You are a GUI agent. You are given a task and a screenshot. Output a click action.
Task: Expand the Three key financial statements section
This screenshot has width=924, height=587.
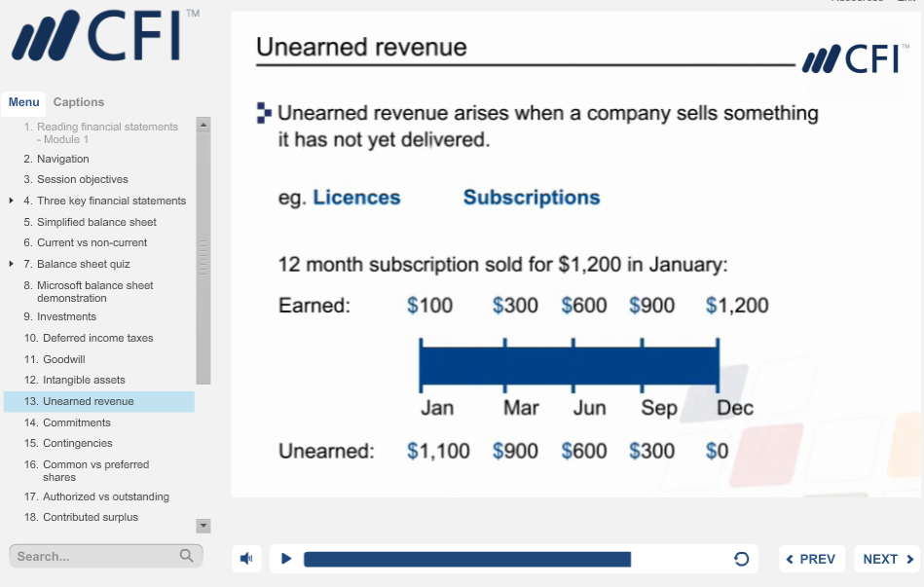point(11,201)
